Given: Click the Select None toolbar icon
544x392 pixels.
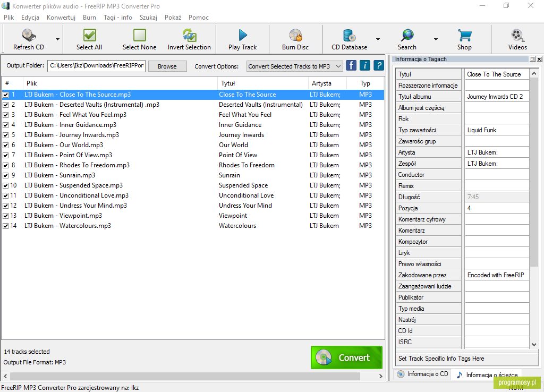Looking at the screenshot, I should (140, 36).
